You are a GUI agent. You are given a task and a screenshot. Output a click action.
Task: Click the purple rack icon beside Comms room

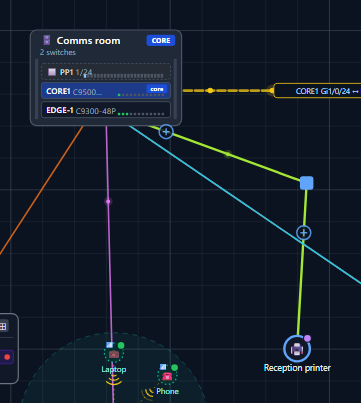point(47,40)
